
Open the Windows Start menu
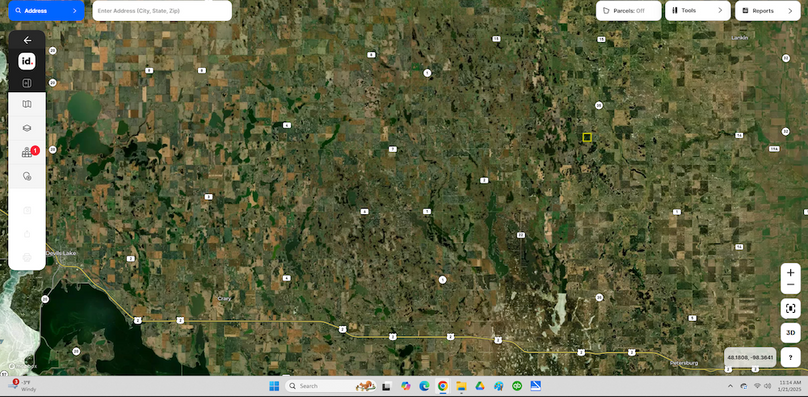(x=274, y=386)
